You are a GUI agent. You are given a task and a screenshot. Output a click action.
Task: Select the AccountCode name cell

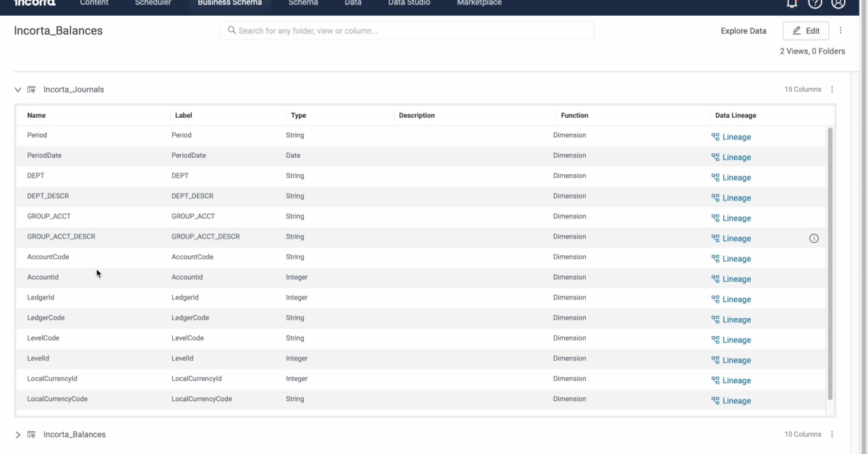click(48, 257)
